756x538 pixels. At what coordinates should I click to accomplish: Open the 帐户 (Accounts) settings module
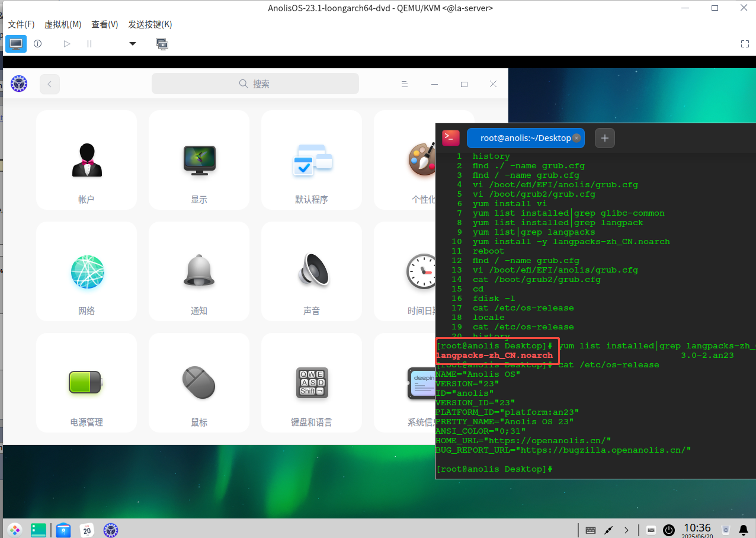click(87, 161)
